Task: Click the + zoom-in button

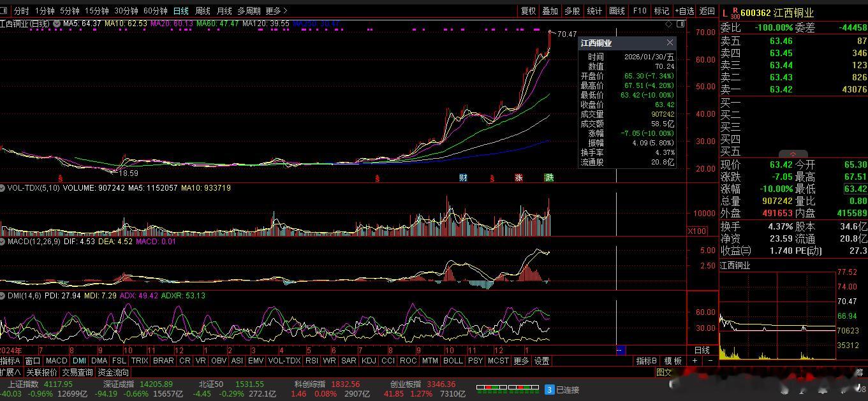Action: (x=695, y=361)
